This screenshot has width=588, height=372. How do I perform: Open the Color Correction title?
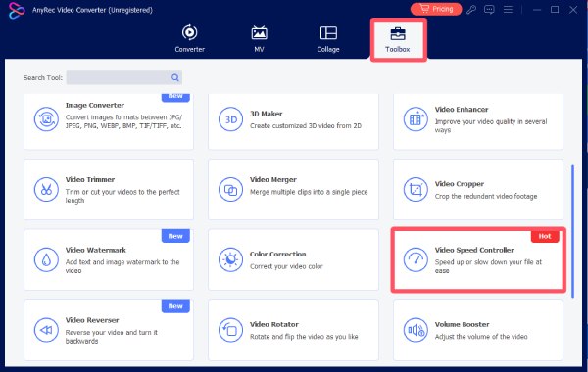(278, 254)
